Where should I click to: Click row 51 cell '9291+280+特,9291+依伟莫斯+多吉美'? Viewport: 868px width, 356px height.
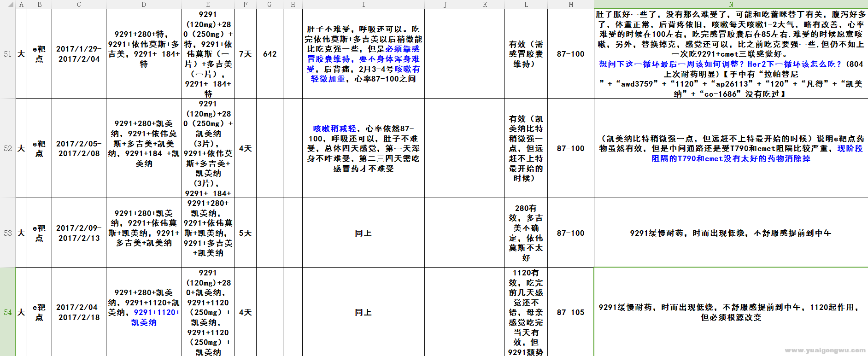[x=144, y=54]
